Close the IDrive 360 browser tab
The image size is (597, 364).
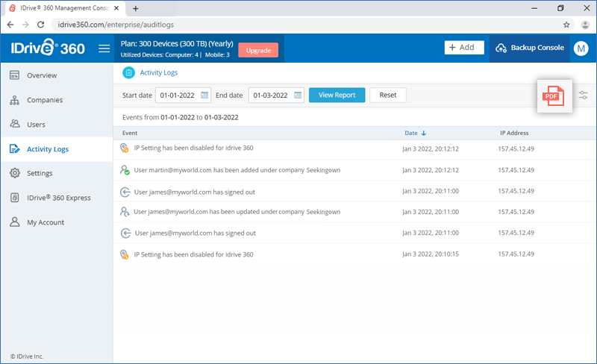[x=116, y=8]
